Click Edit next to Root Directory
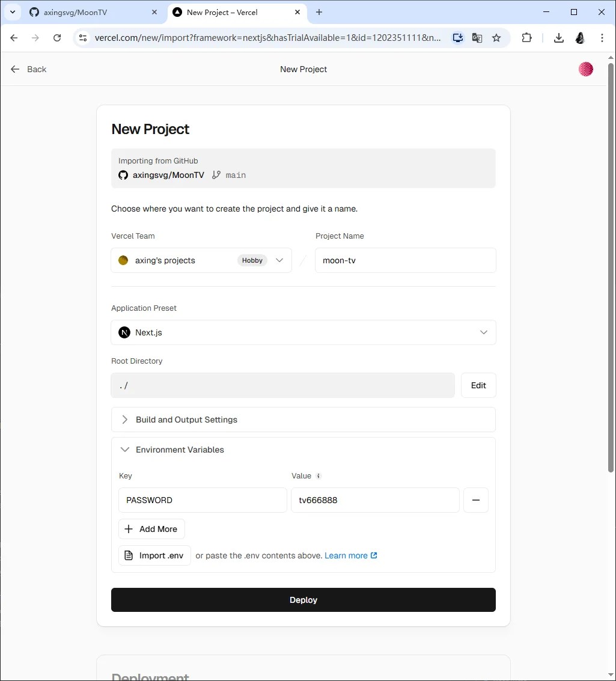The image size is (616, 681). pos(478,385)
